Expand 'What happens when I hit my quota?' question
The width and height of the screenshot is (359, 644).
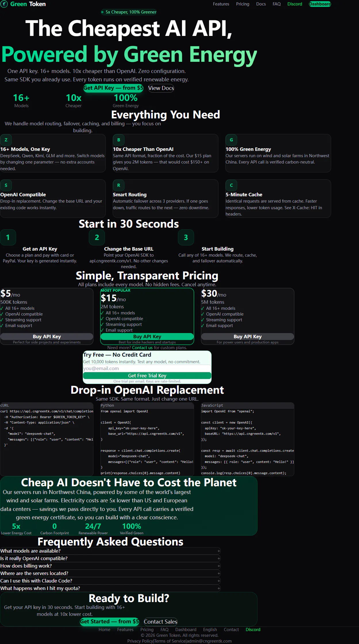tap(110, 588)
